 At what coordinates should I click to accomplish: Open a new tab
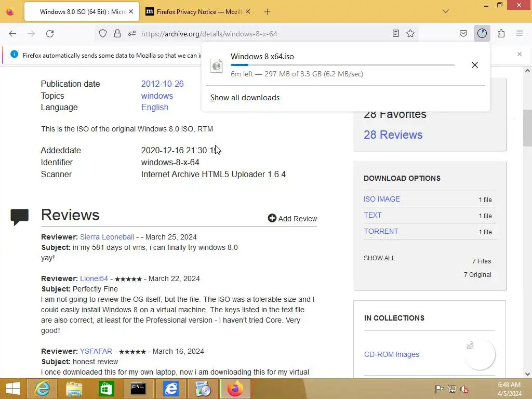[268, 12]
